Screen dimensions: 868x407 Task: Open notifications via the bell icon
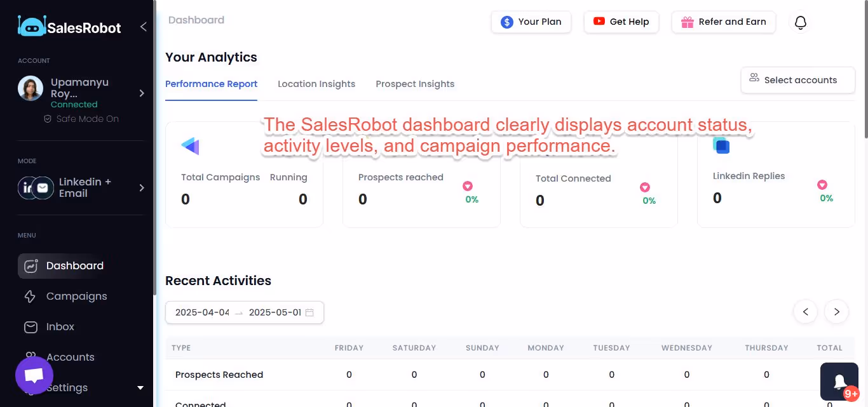pos(800,22)
